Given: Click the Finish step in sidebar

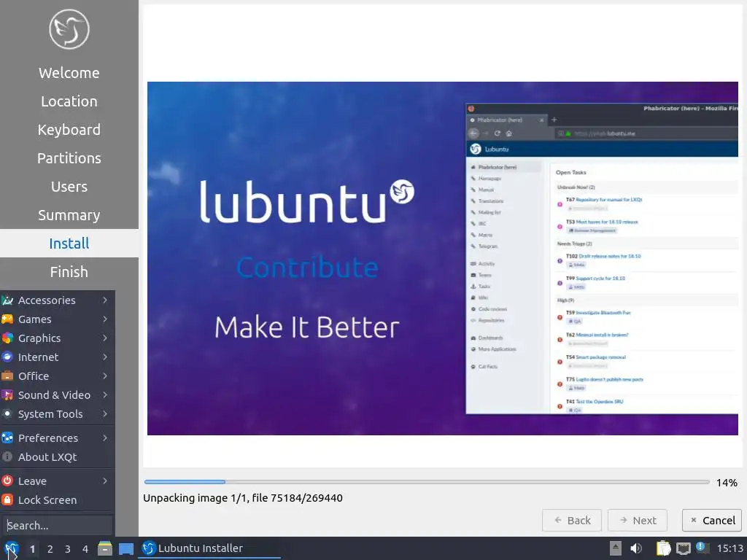Looking at the screenshot, I should [x=69, y=272].
